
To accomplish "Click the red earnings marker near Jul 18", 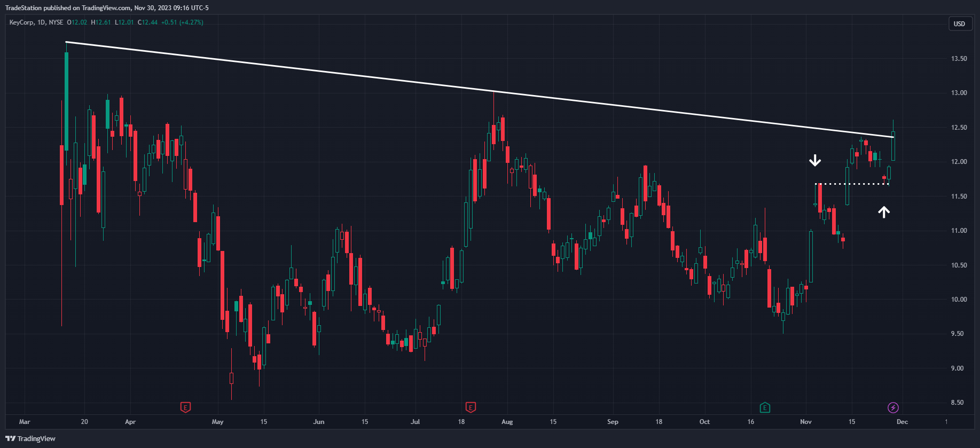I will coord(471,408).
